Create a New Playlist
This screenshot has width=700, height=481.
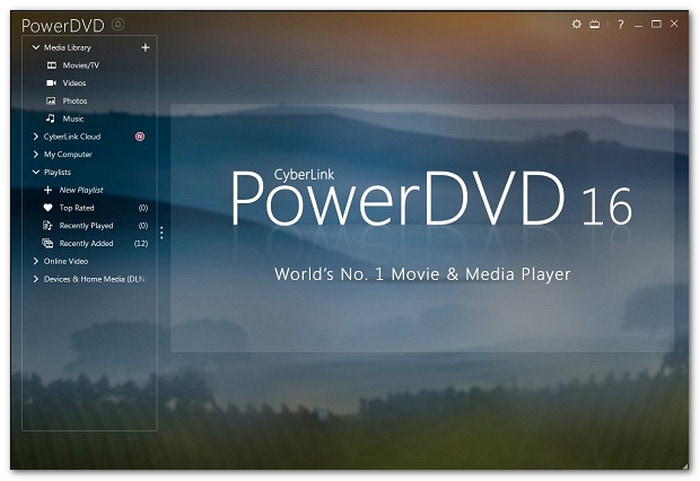click(x=81, y=190)
